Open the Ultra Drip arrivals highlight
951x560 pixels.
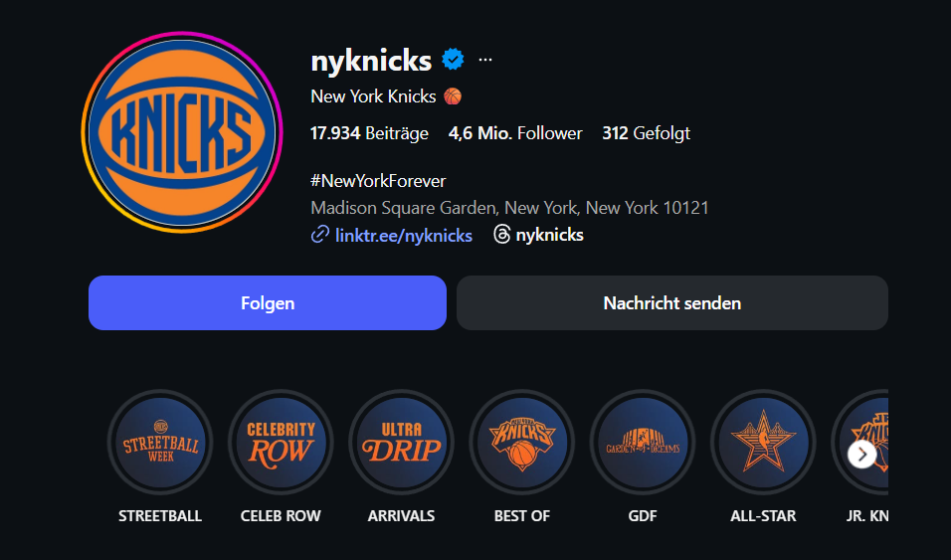[401, 442]
